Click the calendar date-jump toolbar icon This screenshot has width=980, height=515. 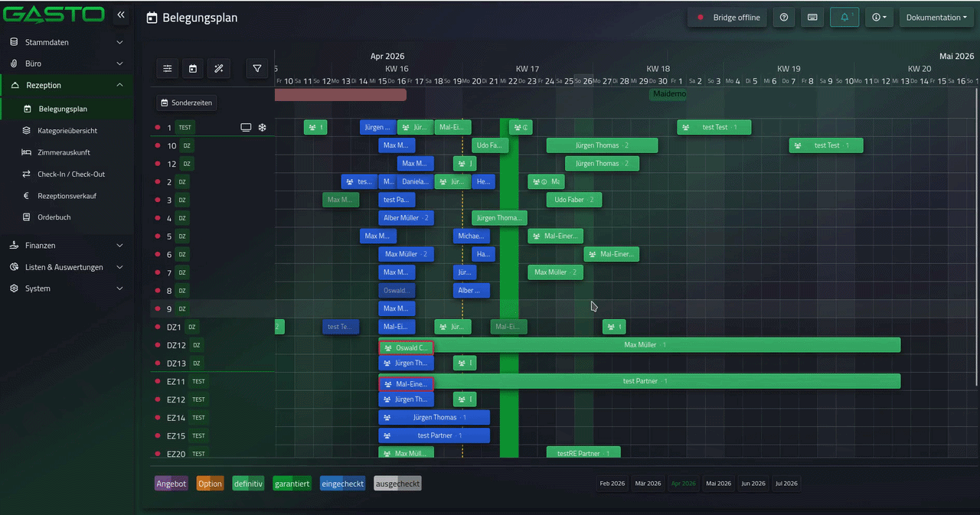[x=193, y=69]
